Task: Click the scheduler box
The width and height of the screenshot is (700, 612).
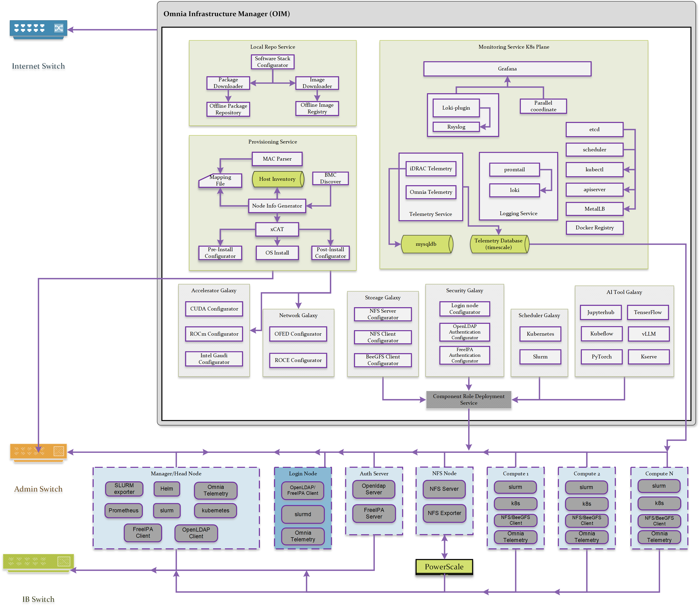Action: coord(594,150)
